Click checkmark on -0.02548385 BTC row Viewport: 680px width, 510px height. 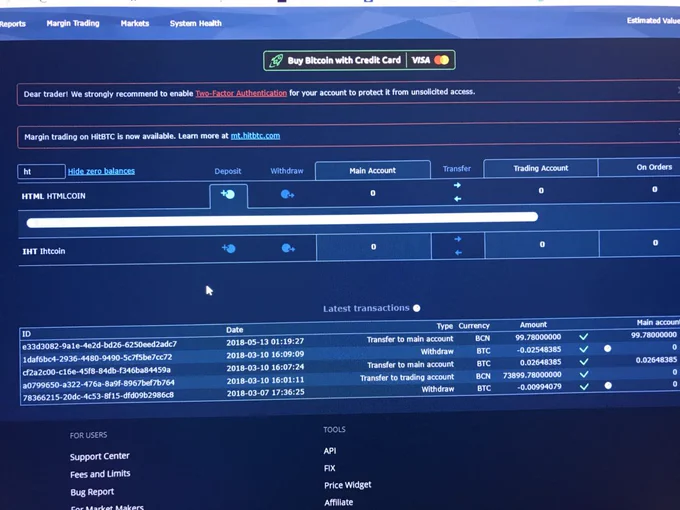click(584, 349)
